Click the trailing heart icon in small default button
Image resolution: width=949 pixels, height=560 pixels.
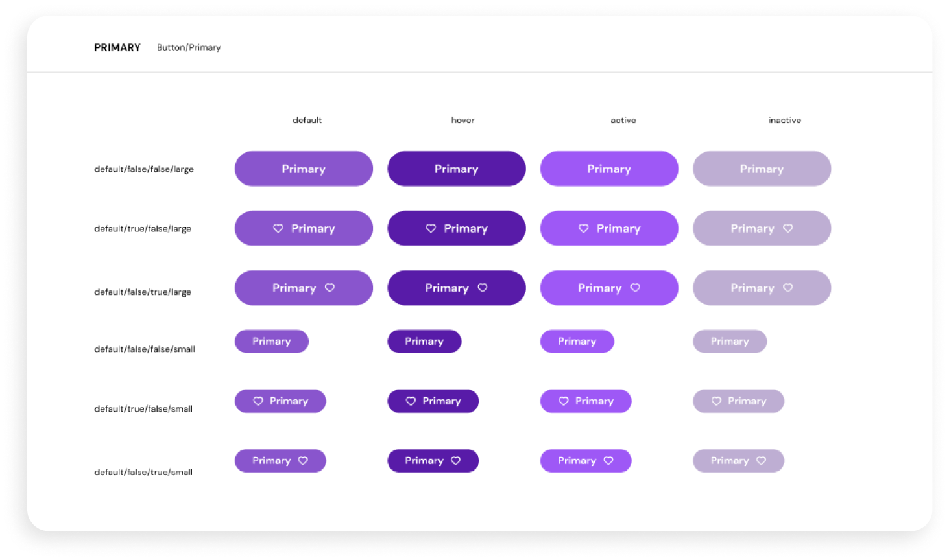(303, 461)
